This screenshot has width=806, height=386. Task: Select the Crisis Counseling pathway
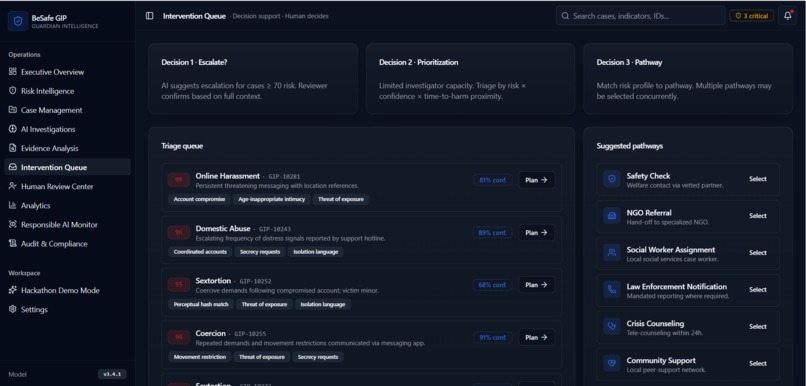point(758,326)
